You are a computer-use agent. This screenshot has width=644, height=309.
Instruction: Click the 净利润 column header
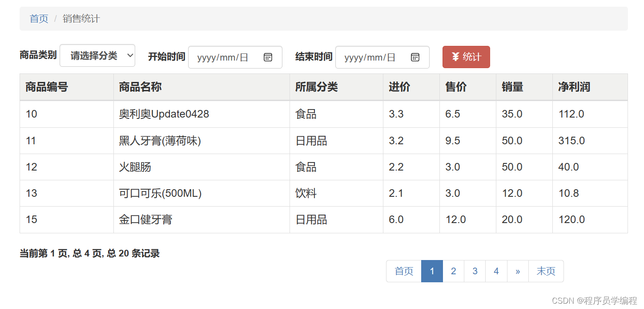pos(590,87)
